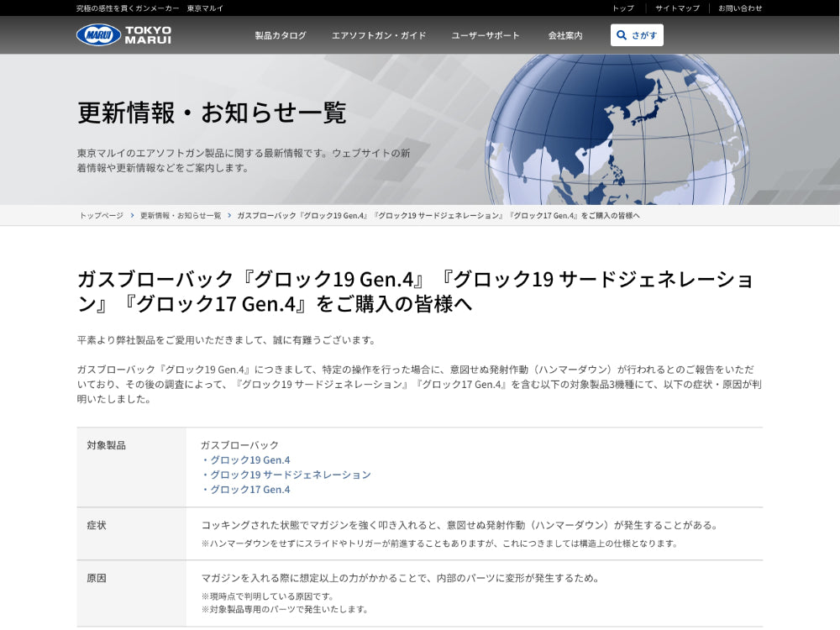The height and width of the screenshot is (630, 840).
Task: Open the グロック19 サードジェネレーション product link
Action: coord(290,475)
